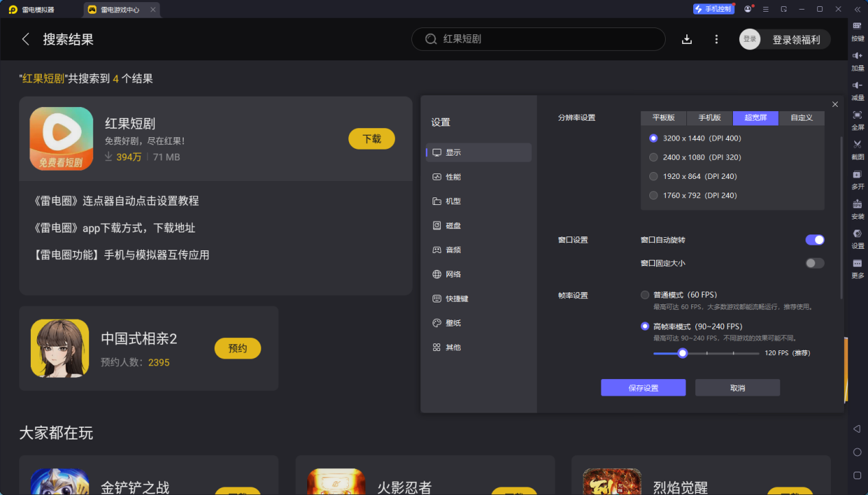
Task: Select the 普通模式 60 FPS radio button
Action: [x=644, y=294]
